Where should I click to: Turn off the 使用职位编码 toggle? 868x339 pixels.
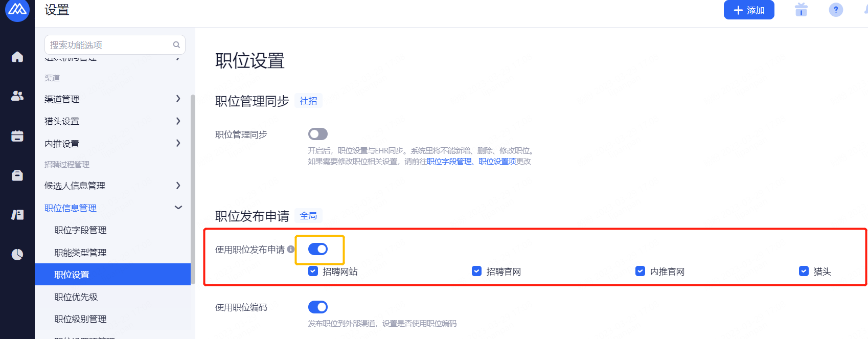(318, 307)
